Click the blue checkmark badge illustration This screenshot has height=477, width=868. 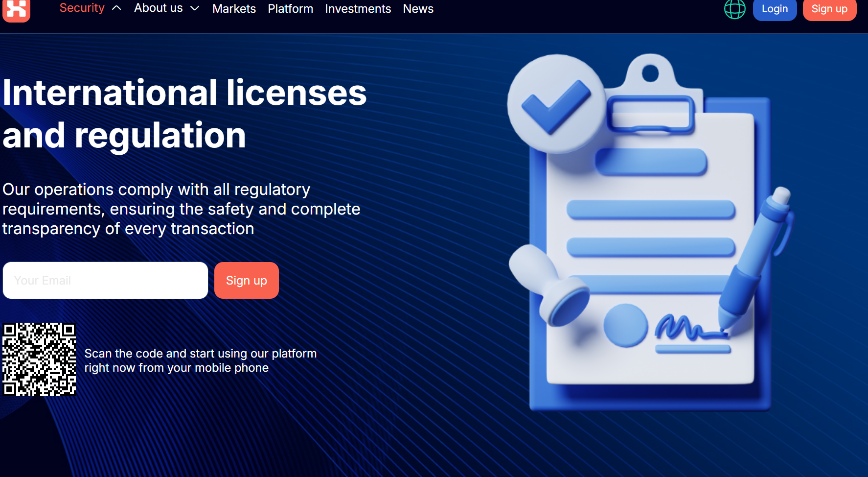(x=555, y=104)
